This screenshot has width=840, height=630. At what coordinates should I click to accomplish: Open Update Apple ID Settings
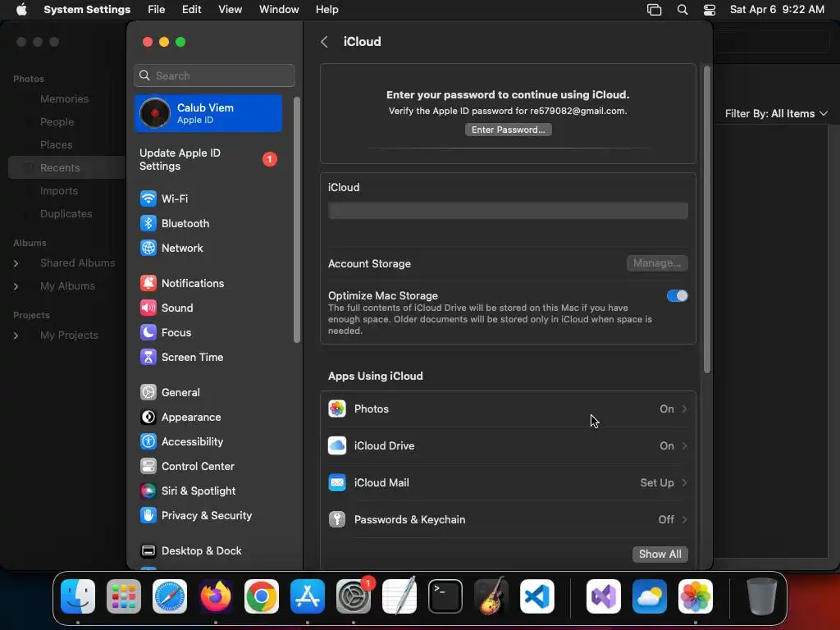click(x=208, y=160)
